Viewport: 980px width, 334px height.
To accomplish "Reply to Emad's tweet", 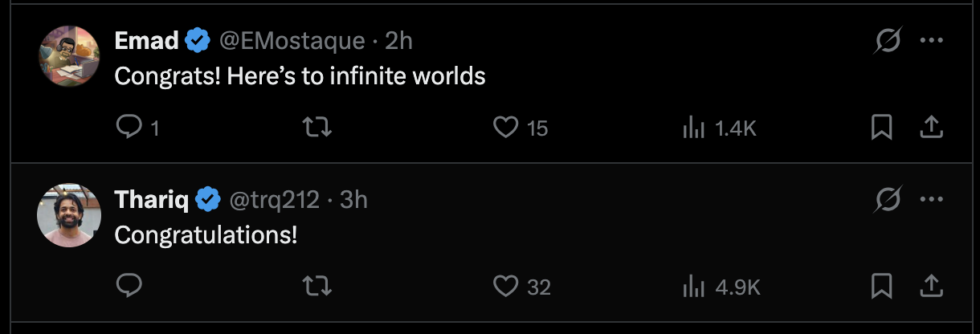I will point(129,127).
